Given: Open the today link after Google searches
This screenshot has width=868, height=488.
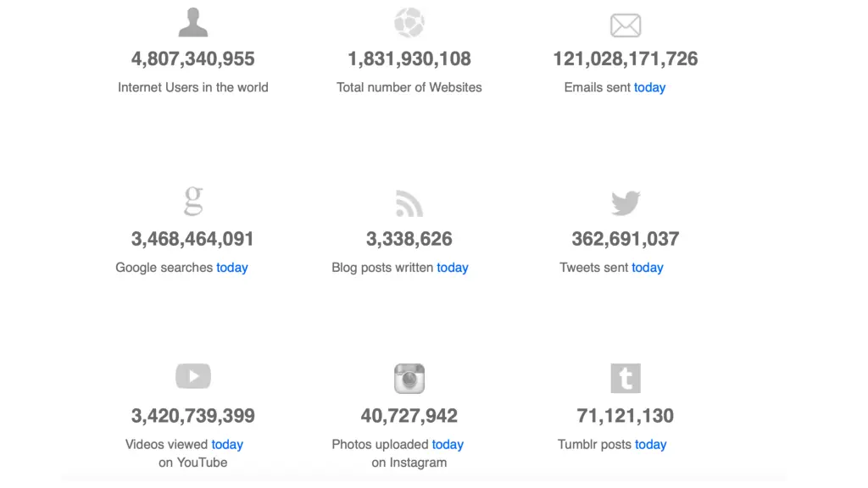Looking at the screenshot, I should pos(232,268).
